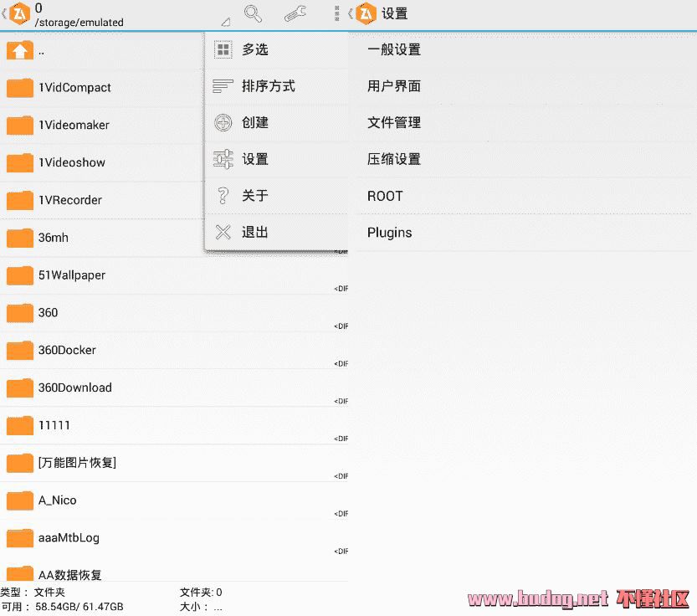The width and height of the screenshot is (697, 616).
Task: Tap the ZArchiver logo in settings header
Action: [x=366, y=13]
